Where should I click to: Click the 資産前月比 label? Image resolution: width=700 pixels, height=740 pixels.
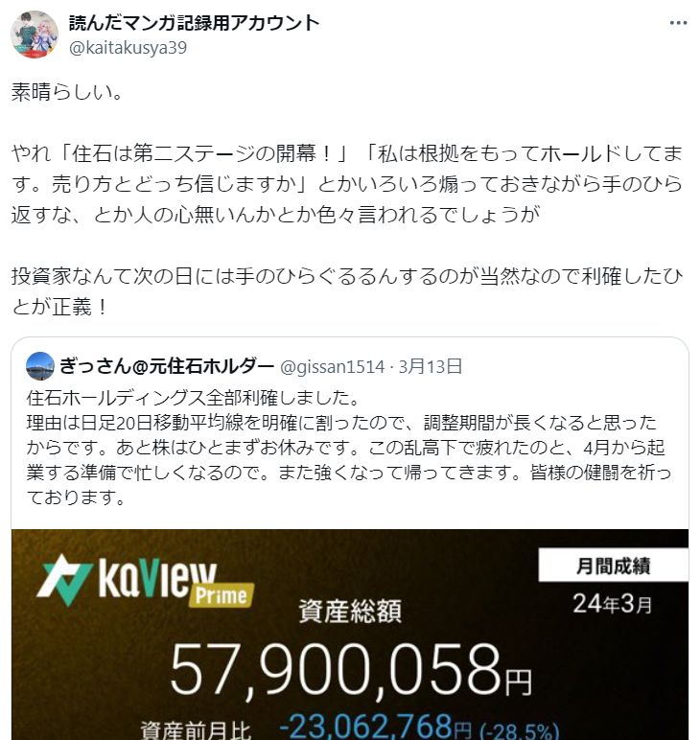click(196, 729)
